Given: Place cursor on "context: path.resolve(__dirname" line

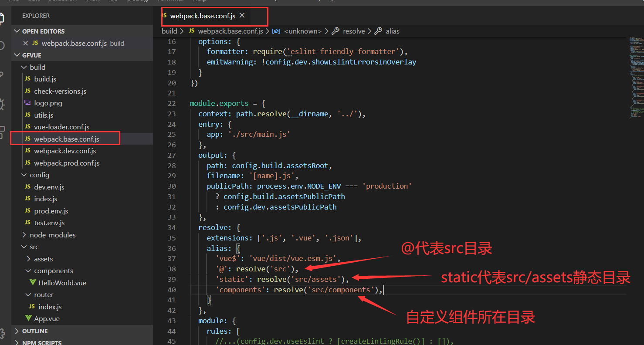Looking at the screenshot, I should click(x=282, y=114).
